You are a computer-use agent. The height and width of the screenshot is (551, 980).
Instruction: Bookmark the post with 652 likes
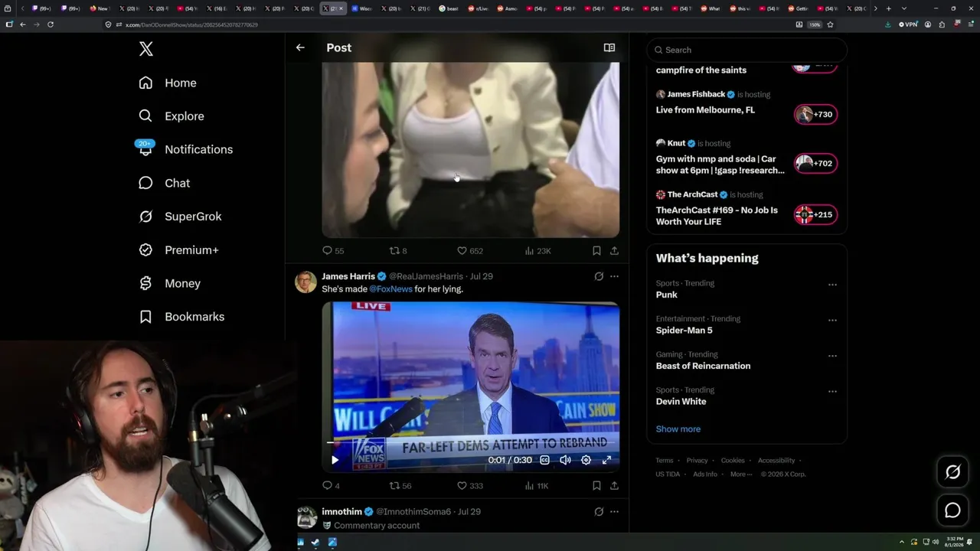click(596, 251)
